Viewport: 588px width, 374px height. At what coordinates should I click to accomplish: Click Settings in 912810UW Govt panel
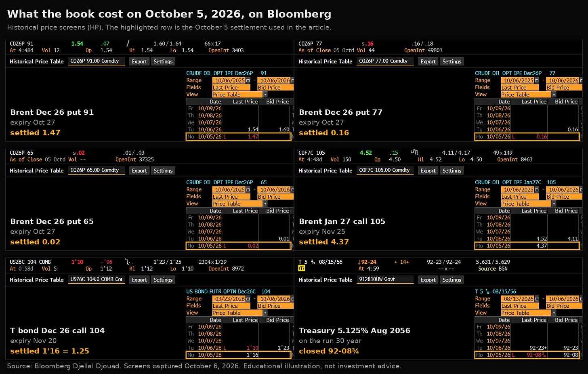451,279
